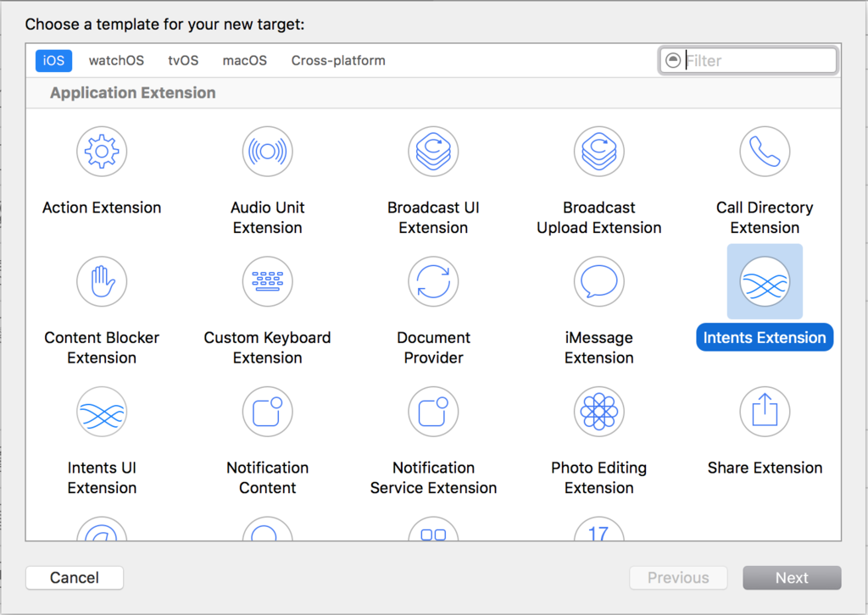868x615 pixels.
Task: Switch to the watchOS platform tab
Action: point(116,60)
